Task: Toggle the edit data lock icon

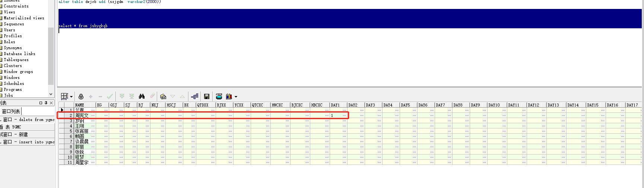Action: [81, 96]
